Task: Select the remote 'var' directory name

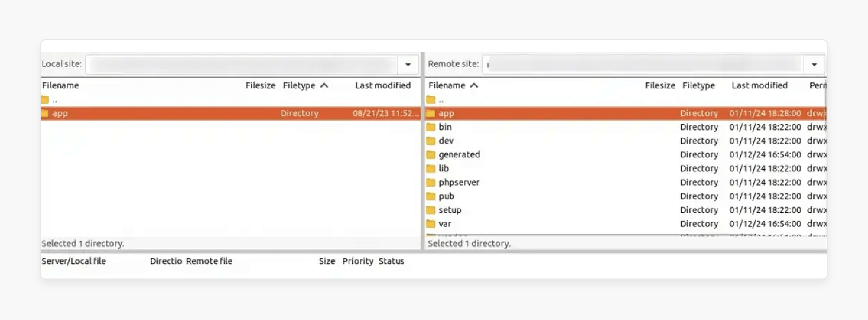Action: [x=445, y=224]
